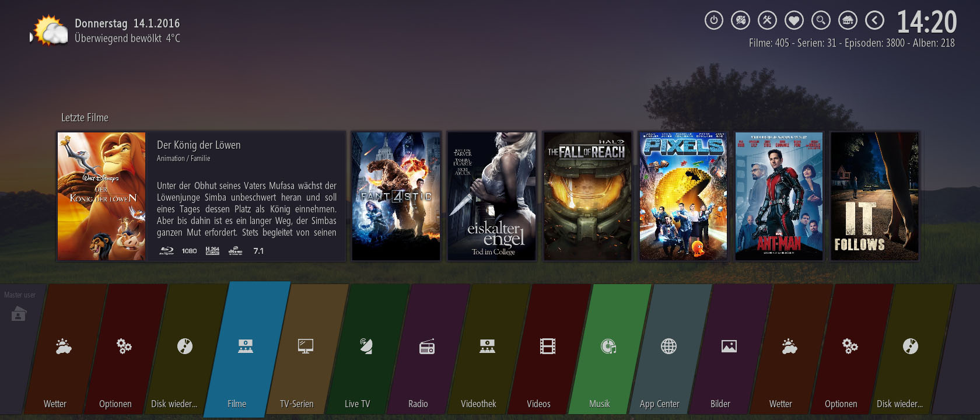980x420 pixels.
Task: Click the Letzte Filme heading
Action: click(x=85, y=118)
